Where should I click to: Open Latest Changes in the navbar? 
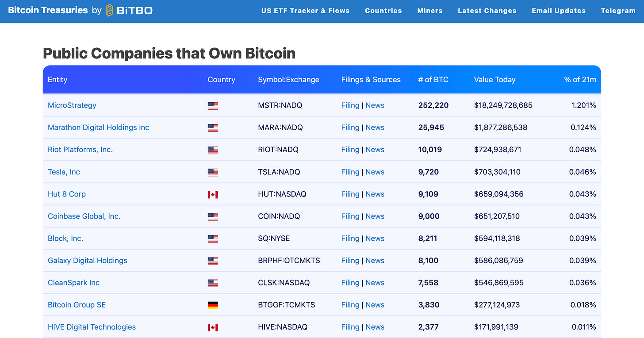487,11
